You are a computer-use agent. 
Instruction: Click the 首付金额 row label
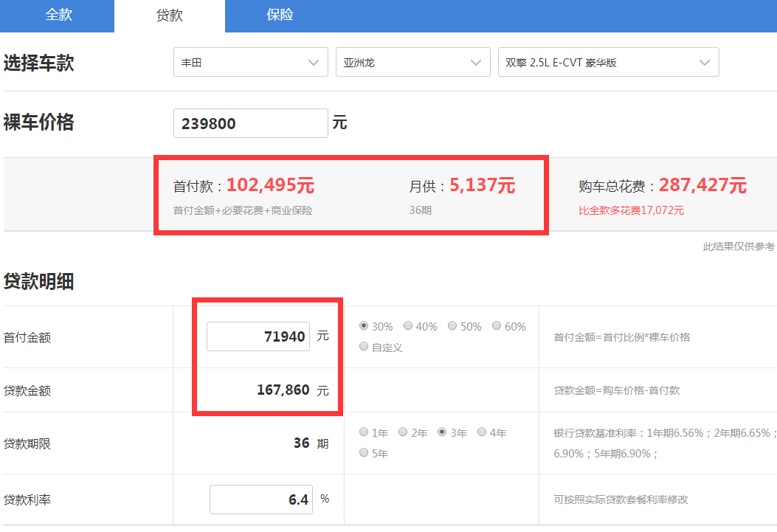pos(27,337)
